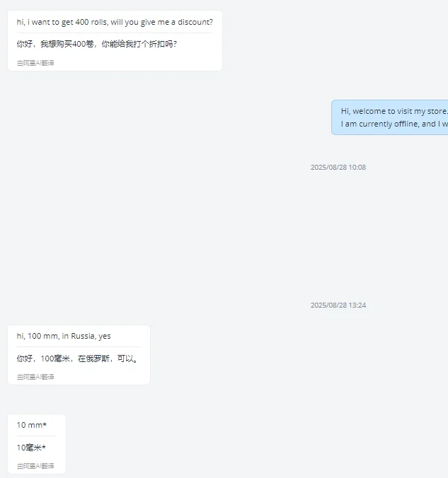
Task: Select the Chinese translation of the 400 rolls message
Action: (97, 44)
